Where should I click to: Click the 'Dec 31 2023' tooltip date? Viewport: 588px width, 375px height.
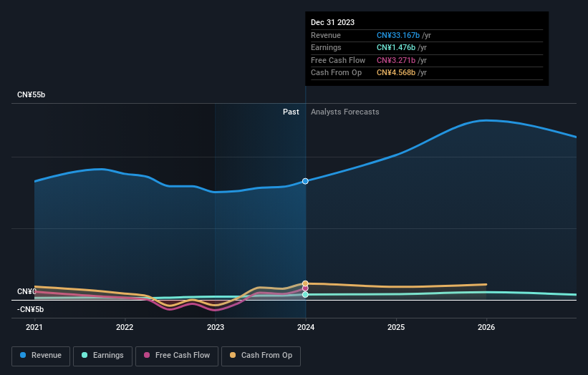click(332, 22)
